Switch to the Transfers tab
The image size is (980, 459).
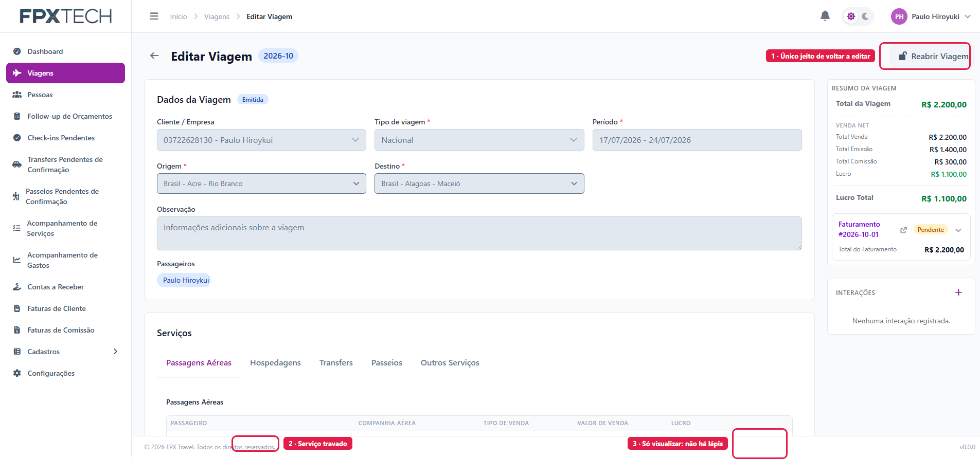pos(336,363)
